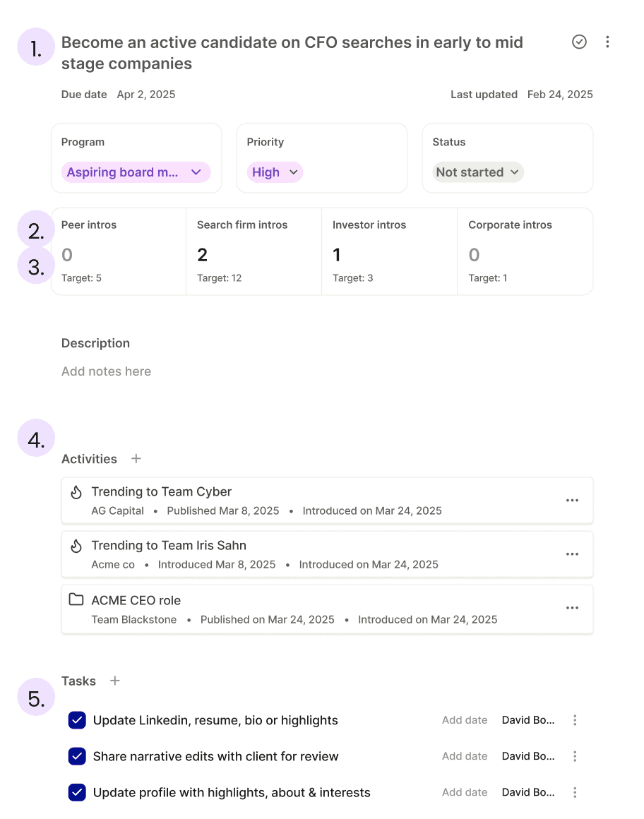
Task: Click the plus icon next to Tasks
Action: click(x=115, y=681)
